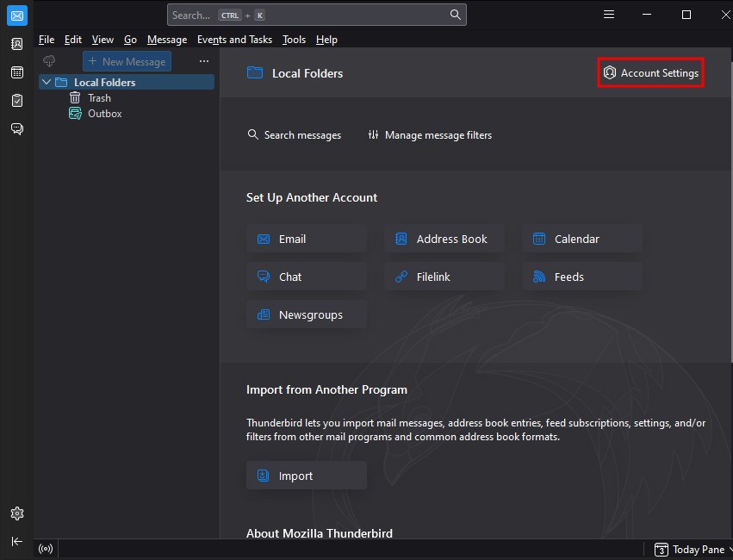Image resolution: width=733 pixels, height=560 pixels.
Task: Toggle the Today Pane
Action: 692,550
